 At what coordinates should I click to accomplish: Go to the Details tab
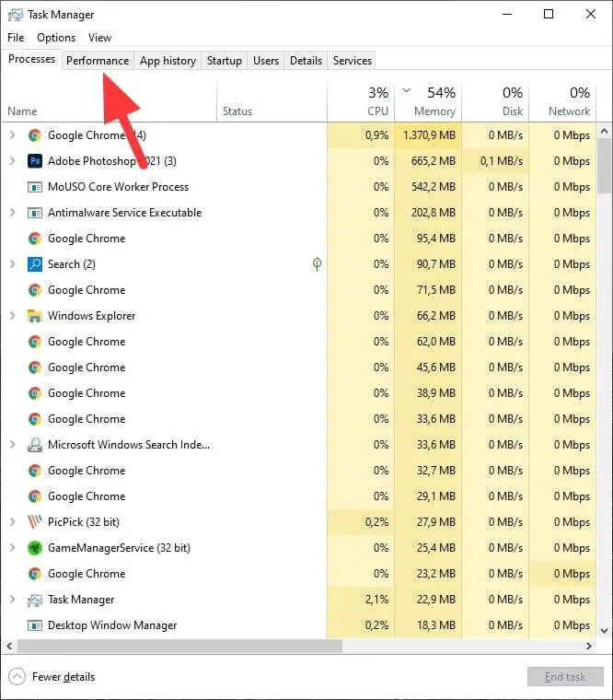(x=306, y=61)
